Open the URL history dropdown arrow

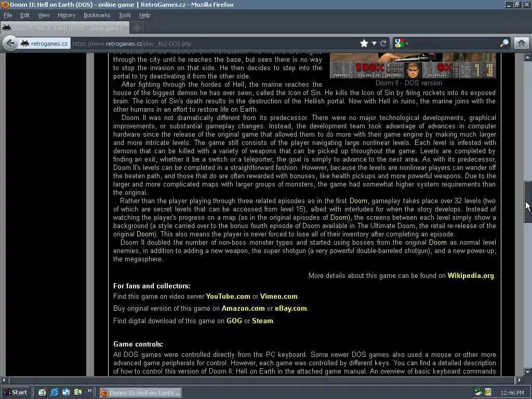pyautogui.click(x=374, y=44)
